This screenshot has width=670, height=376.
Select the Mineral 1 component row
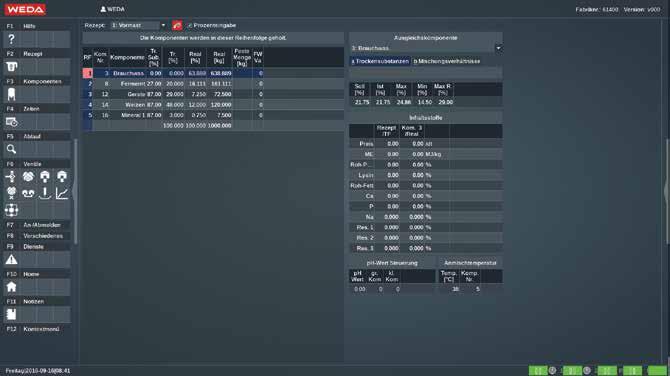click(x=213, y=115)
